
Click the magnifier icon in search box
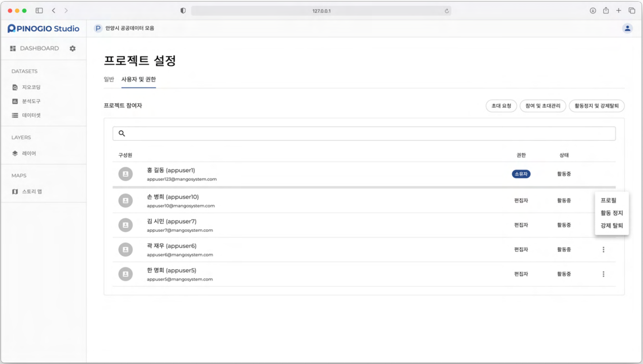pyautogui.click(x=122, y=133)
